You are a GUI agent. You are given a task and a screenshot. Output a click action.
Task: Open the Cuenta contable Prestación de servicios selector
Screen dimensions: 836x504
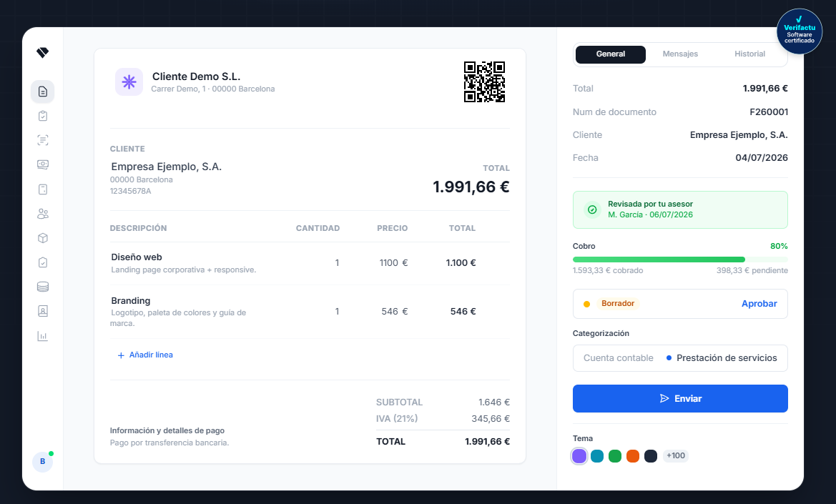coord(680,358)
